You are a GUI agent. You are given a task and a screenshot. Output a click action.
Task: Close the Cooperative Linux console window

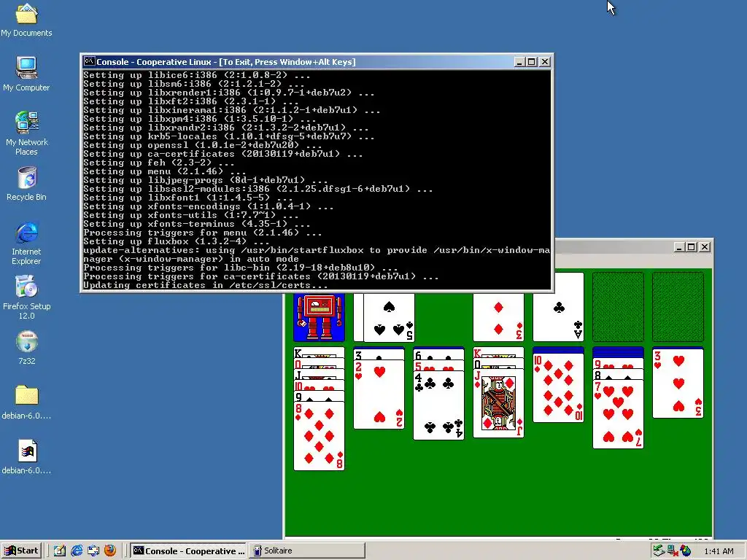[x=544, y=62]
